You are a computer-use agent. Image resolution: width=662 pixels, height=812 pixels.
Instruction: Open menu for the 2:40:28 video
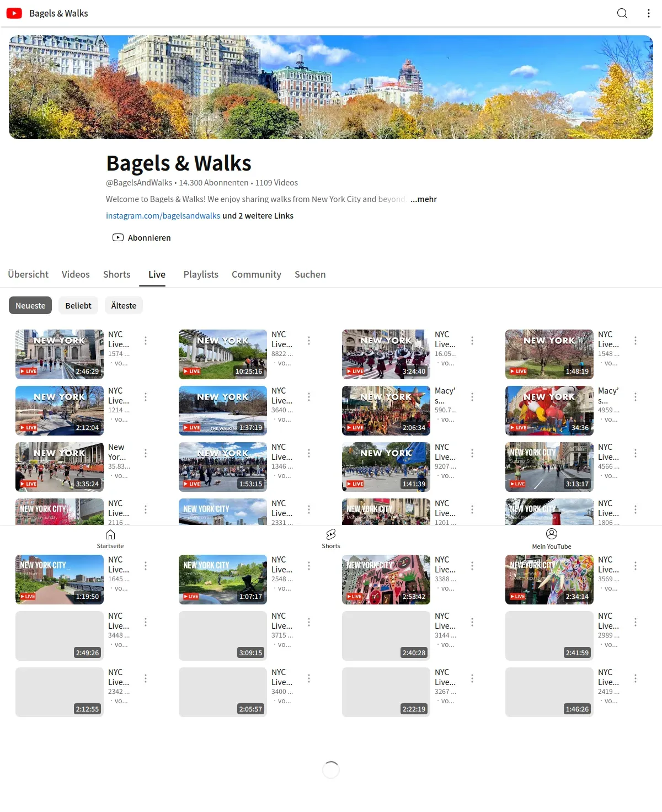pos(472,622)
